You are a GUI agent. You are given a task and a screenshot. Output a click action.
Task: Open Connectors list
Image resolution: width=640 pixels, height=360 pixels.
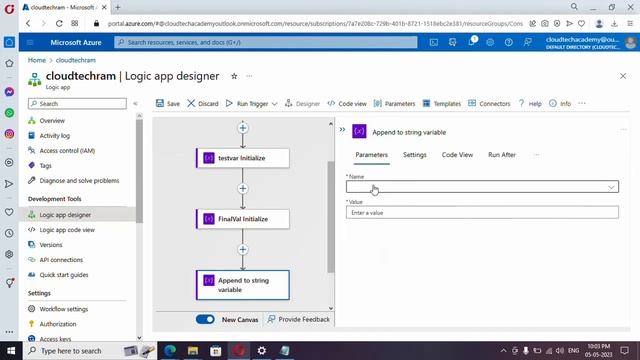[489, 104]
